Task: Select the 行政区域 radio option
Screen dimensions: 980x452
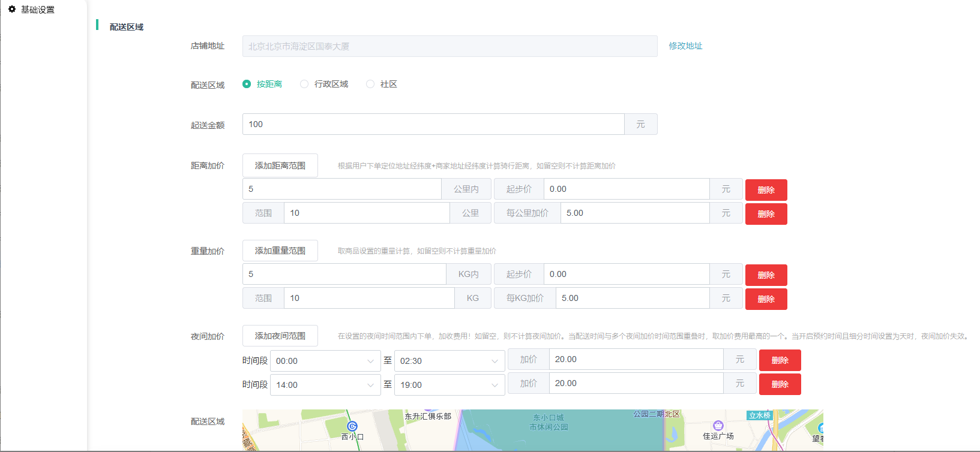Action: pos(304,84)
